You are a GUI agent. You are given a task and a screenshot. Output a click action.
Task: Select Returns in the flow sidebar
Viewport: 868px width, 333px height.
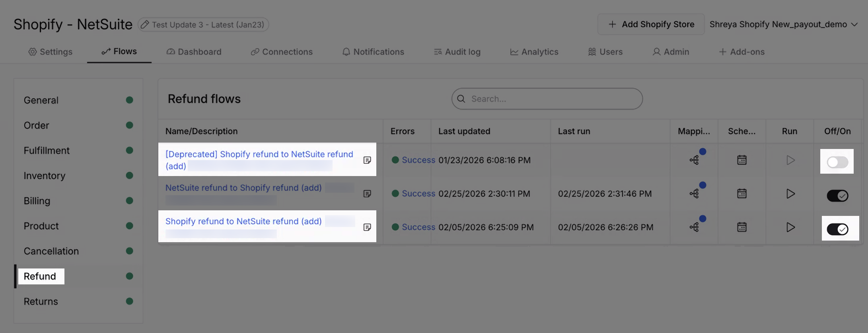[x=78, y=301]
